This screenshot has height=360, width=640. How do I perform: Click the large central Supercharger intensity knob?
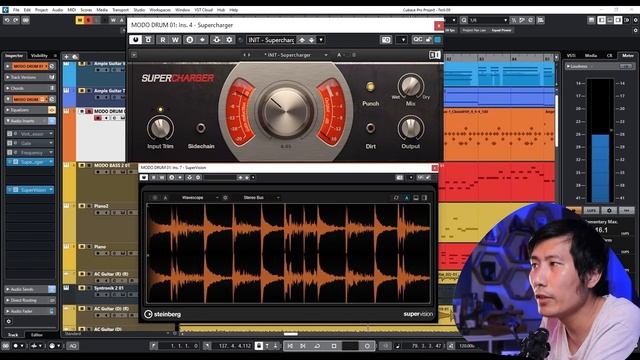286,111
